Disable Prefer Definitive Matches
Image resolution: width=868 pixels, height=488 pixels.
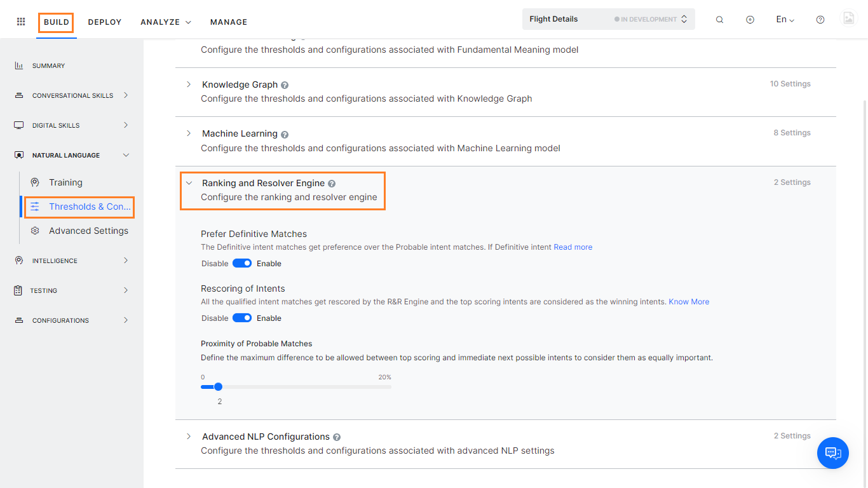coord(242,263)
